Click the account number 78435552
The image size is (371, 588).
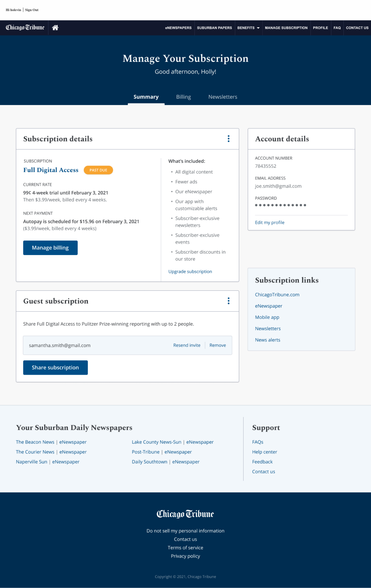click(266, 166)
